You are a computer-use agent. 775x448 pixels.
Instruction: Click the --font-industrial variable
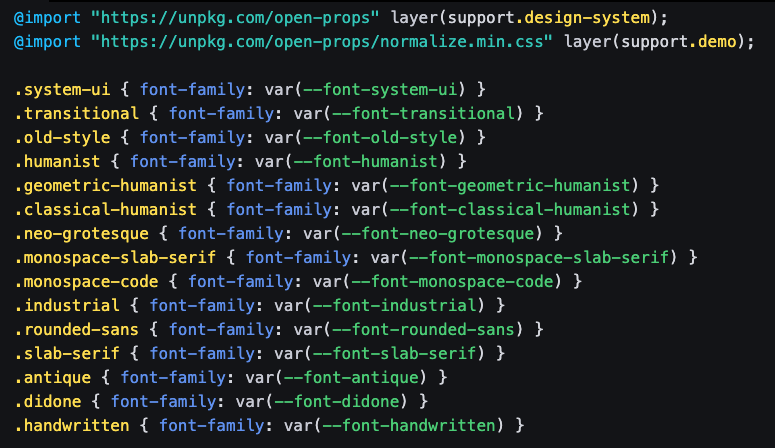tap(394, 306)
